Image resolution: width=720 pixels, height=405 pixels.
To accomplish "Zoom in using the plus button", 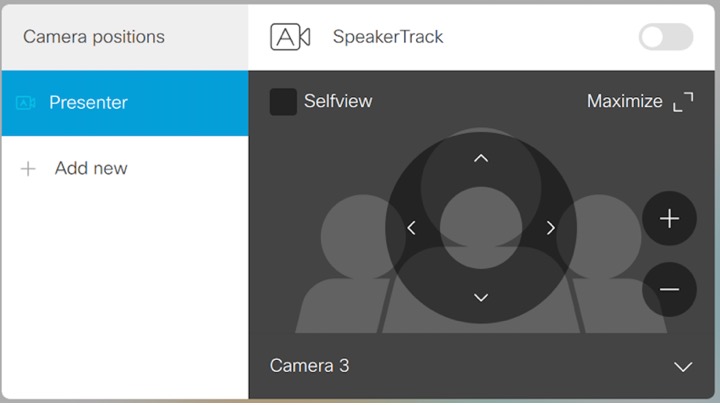I will [669, 219].
